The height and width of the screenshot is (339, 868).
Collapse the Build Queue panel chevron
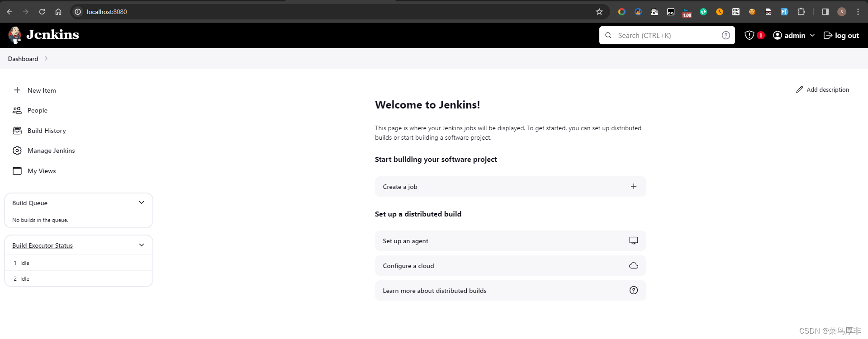(x=142, y=202)
